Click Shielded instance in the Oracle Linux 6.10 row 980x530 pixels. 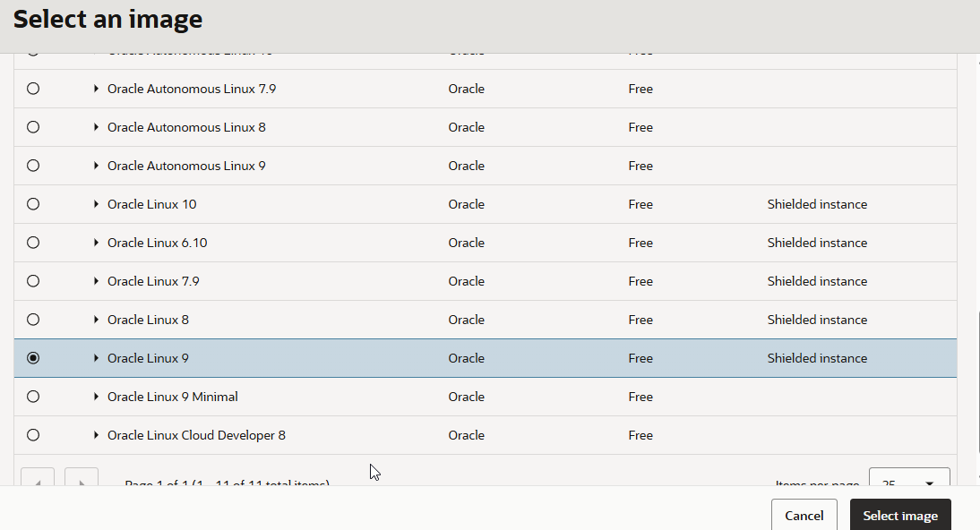[817, 243]
